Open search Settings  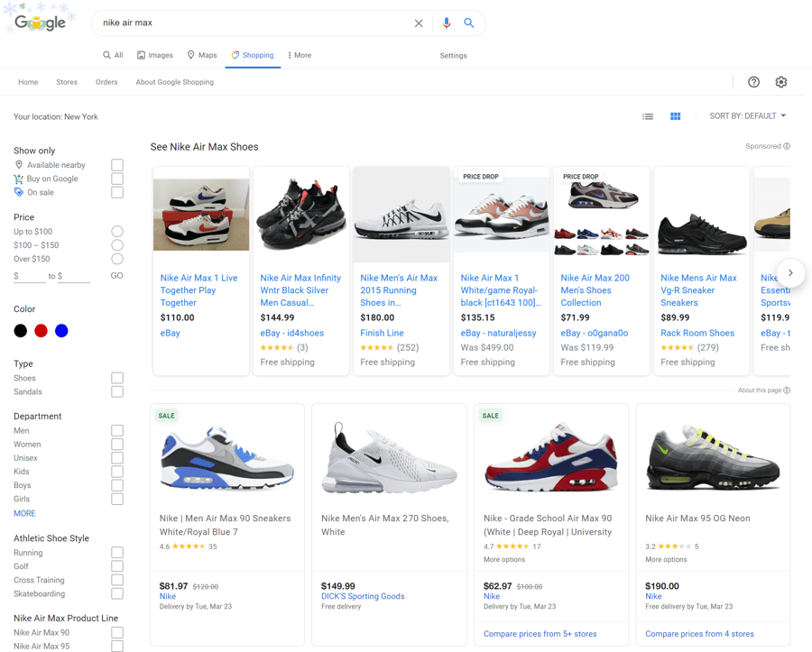pyautogui.click(x=453, y=55)
